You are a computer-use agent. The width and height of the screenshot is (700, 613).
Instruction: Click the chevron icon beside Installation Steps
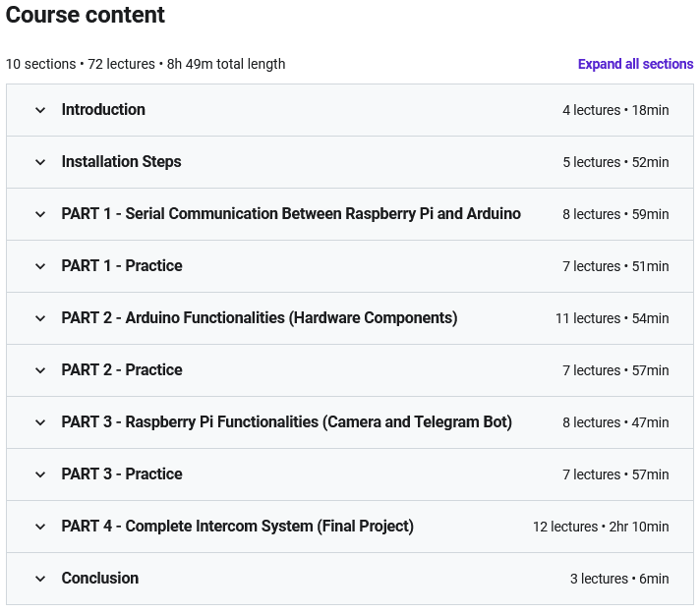[x=40, y=162]
